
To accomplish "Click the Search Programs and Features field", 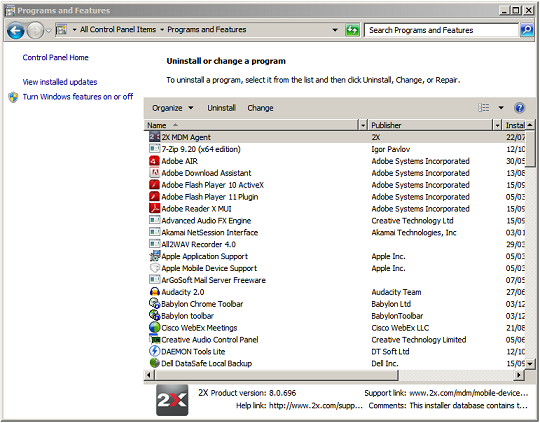I will (442, 30).
